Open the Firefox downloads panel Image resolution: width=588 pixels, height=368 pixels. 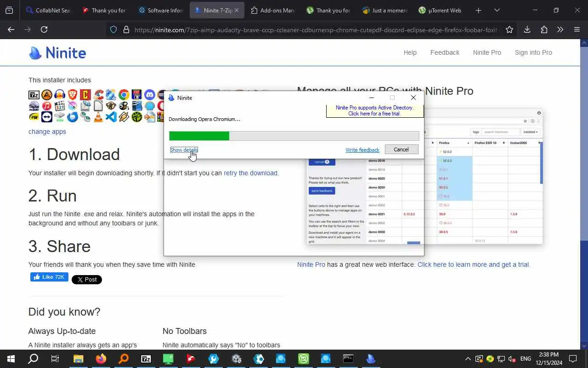[527, 29]
